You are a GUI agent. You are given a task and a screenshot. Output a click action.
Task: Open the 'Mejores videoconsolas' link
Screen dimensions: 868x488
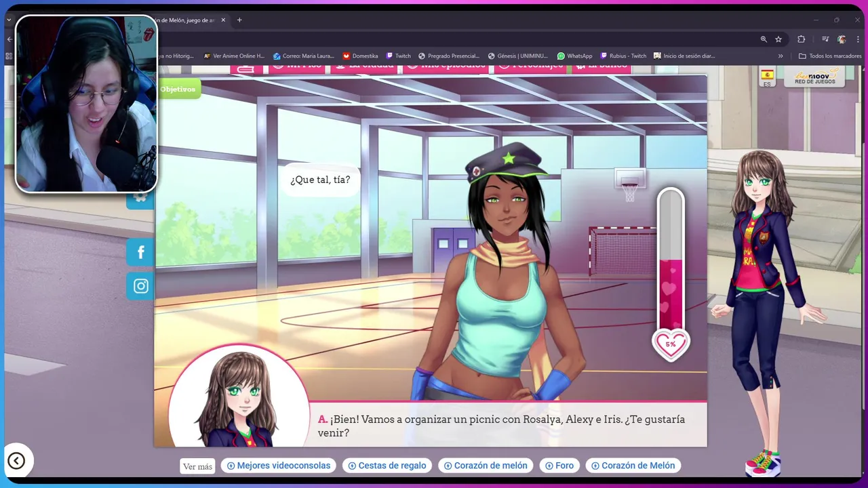(279, 466)
